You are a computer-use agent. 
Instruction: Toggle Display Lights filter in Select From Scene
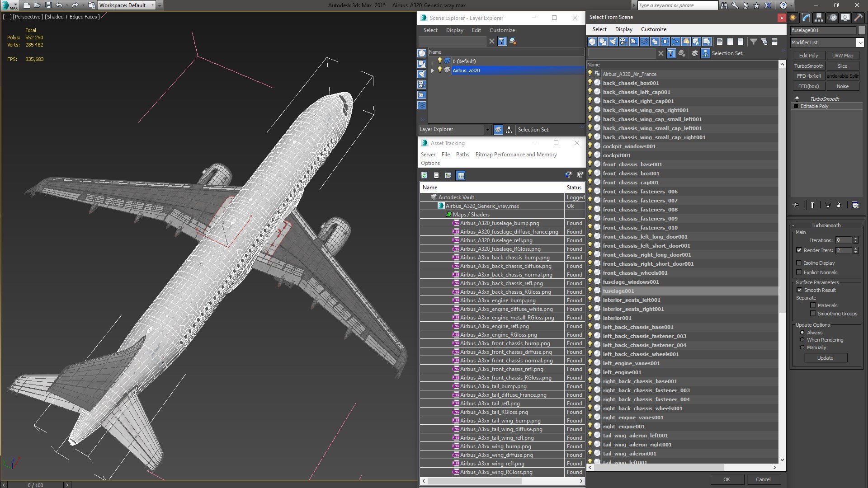point(613,42)
